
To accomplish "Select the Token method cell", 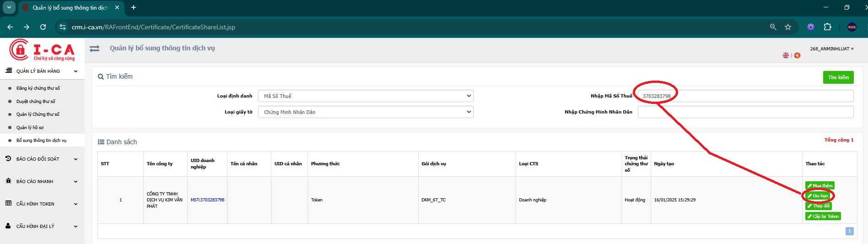I will pos(363,200).
